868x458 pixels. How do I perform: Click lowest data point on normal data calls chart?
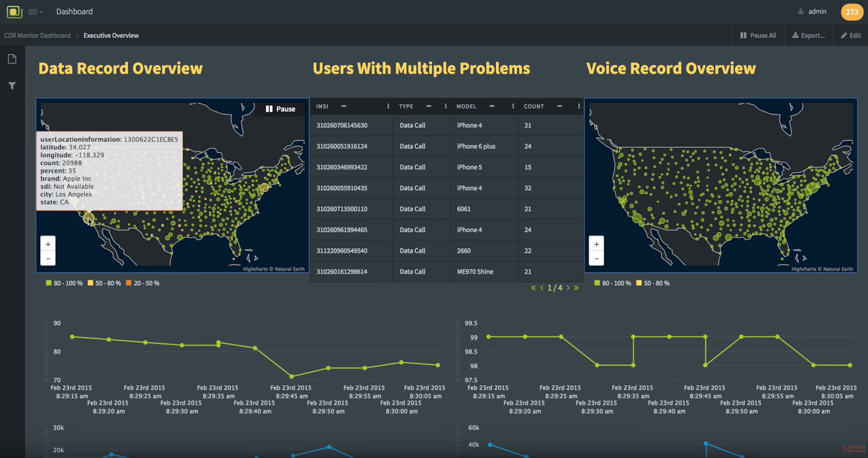[x=292, y=376]
